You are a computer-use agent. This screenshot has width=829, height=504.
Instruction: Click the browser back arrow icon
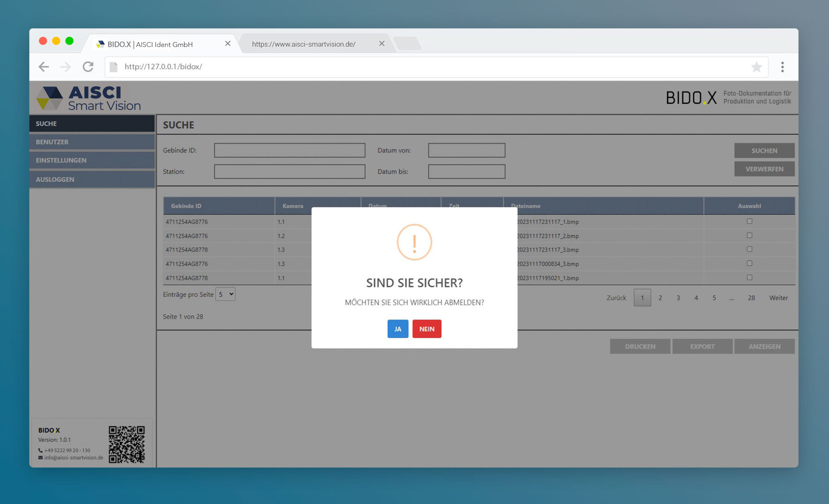[x=44, y=67]
